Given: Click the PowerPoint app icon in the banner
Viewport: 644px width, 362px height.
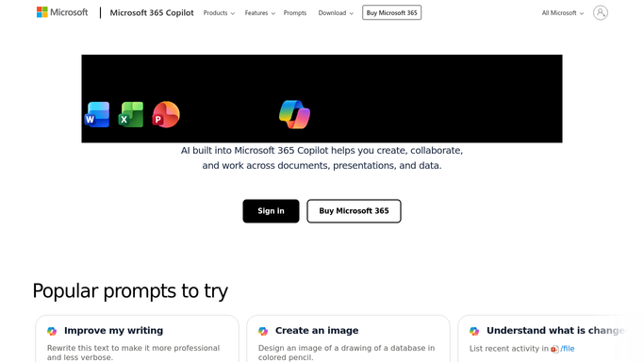Looking at the screenshot, I should point(166,114).
